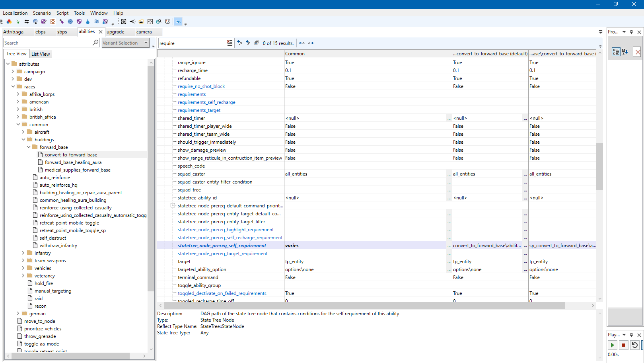Select statetree_node_prereq_target_requirement property
This screenshot has width=644, height=363.
click(222, 254)
